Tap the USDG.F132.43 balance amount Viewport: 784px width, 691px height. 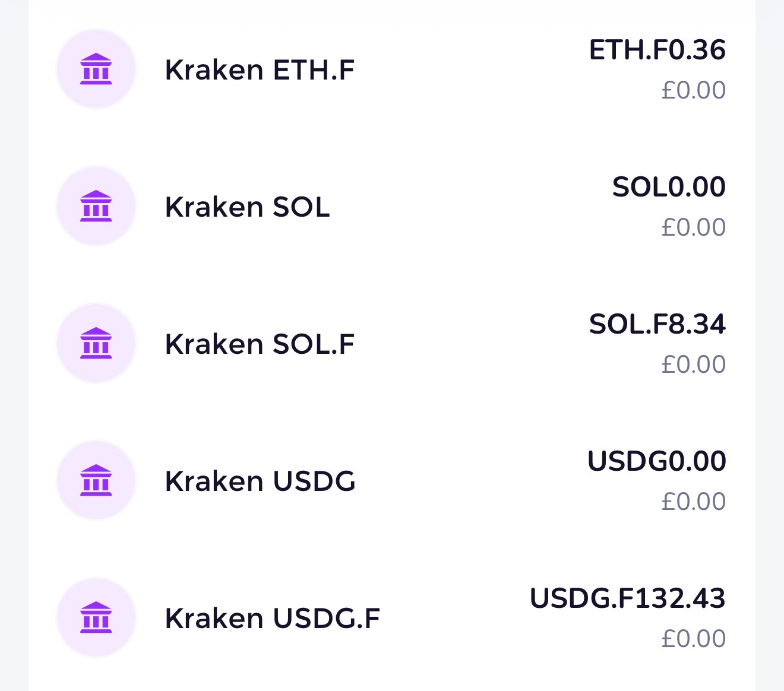[x=627, y=598]
